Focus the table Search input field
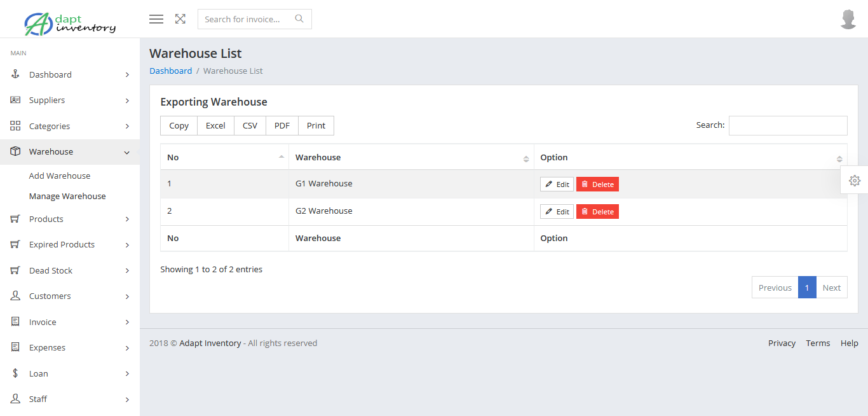Viewport: 868px width, 416px height. coord(787,126)
